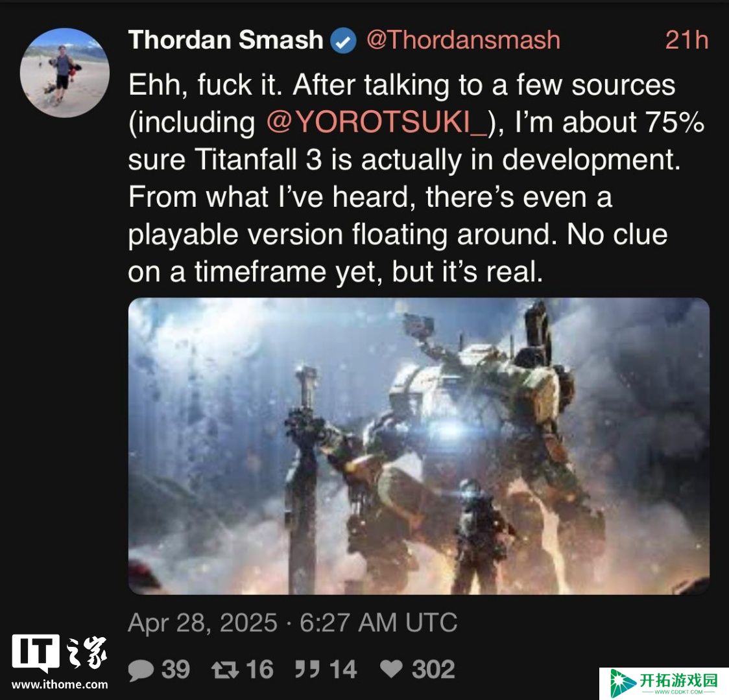The image size is (729, 700).
Task: Click the IT之家 logo watermark
Action: pyautogui.click(x=60, y=652)
